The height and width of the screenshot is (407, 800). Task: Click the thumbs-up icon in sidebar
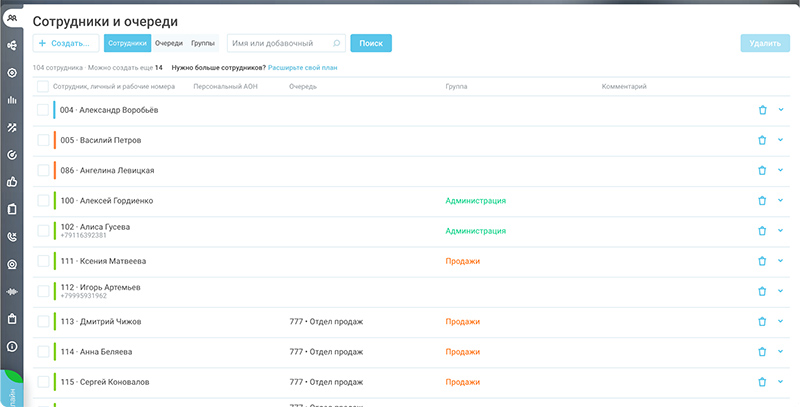(12, 182)
